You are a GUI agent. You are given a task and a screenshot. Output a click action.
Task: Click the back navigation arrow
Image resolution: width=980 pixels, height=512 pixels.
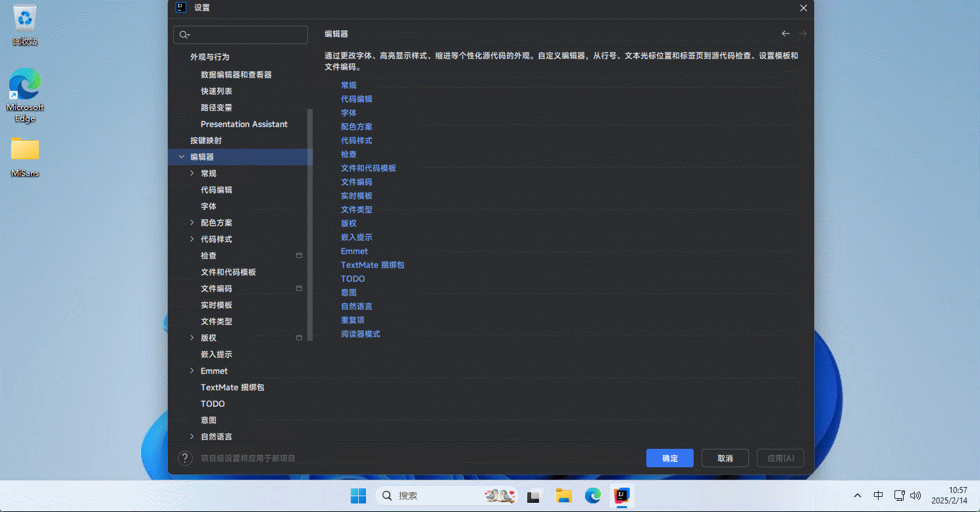(785, 34)
